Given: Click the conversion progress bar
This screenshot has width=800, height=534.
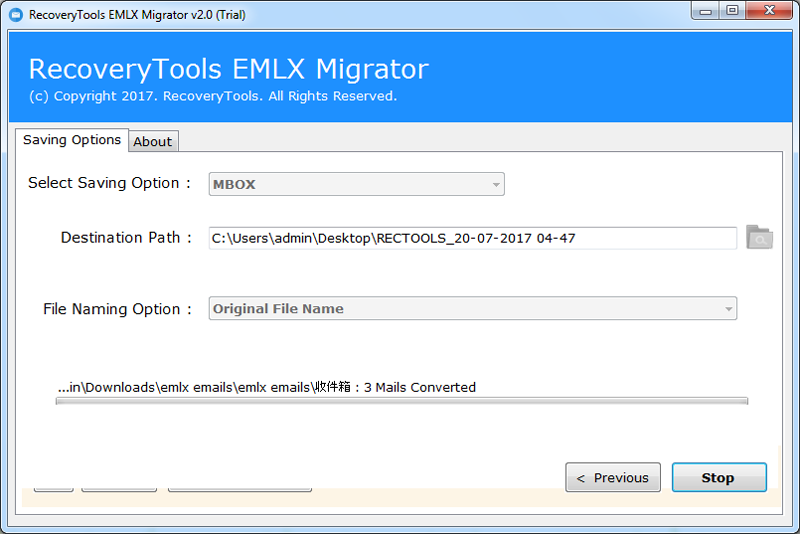Looking at the screenshot, I should (x=402, y=401).
